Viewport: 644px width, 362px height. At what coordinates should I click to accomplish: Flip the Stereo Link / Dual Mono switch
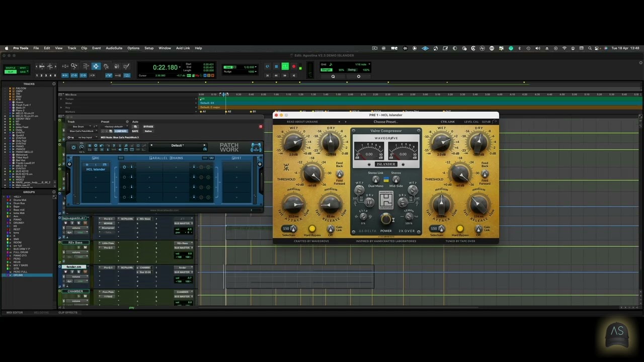376,179
